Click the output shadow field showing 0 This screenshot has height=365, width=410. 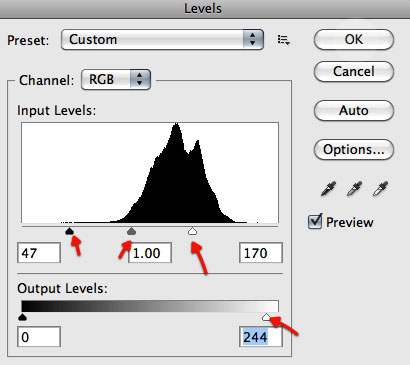tap(39, 337)
